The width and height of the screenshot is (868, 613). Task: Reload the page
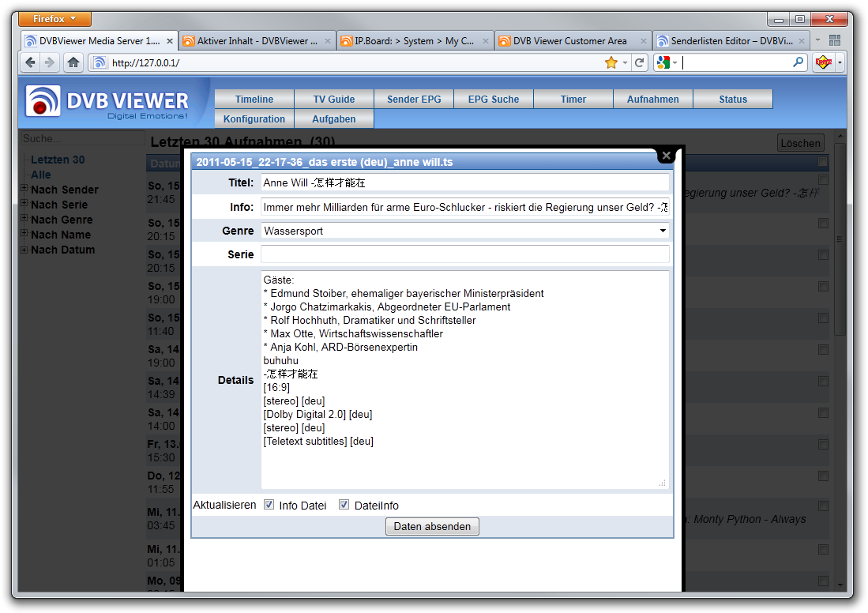640,62
